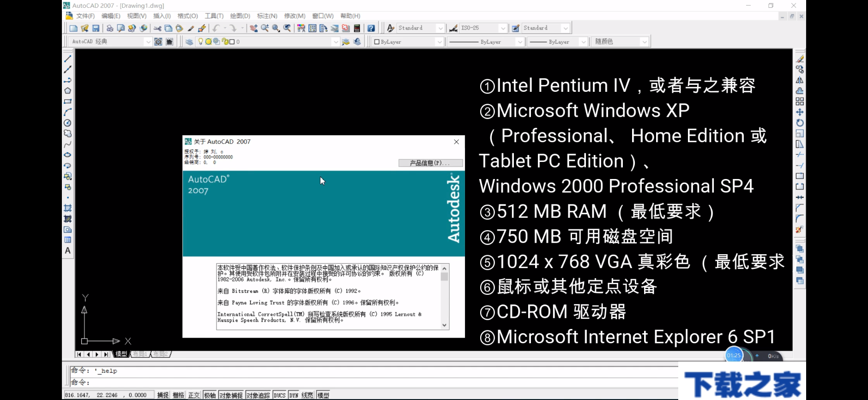The height and width of the screenshot is (400, 868).
Task: Click the layer 0 color square
Action: coord(232,42)
